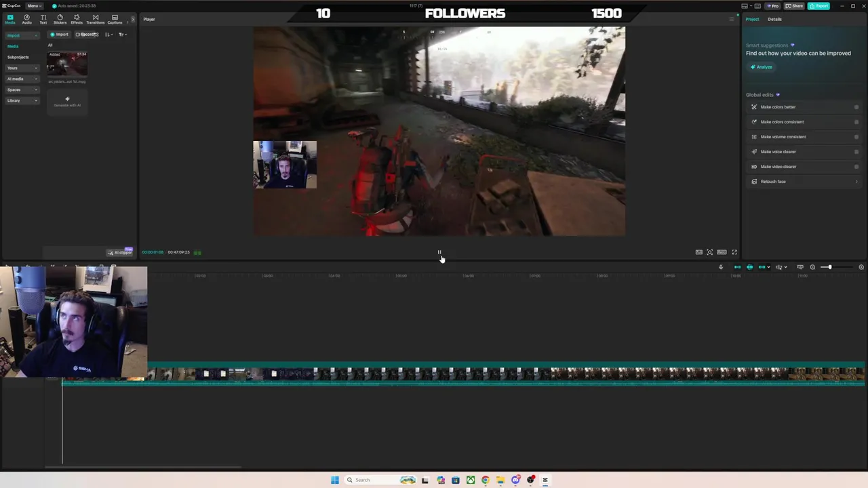Open the CapCut Menu dropdown
The height and width of the screenshot is (488, 868).
tap(33, 6)
